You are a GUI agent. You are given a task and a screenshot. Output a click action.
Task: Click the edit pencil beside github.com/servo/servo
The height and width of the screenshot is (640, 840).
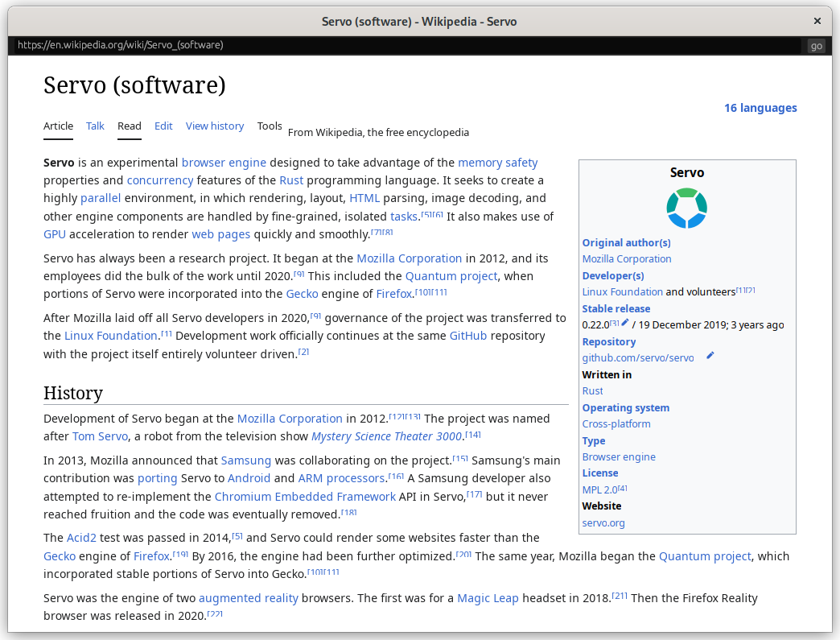(710, 356)
